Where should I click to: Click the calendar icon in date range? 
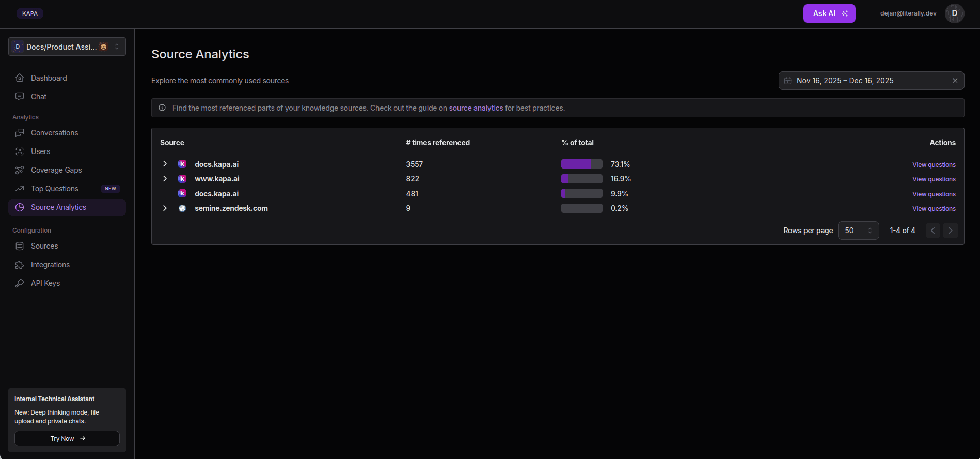point(788,81)
